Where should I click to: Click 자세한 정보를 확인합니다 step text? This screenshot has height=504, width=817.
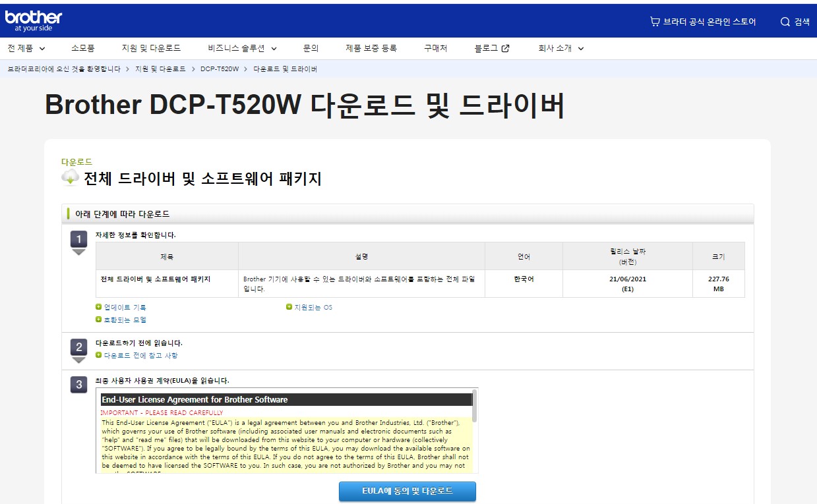click(135, 235)
